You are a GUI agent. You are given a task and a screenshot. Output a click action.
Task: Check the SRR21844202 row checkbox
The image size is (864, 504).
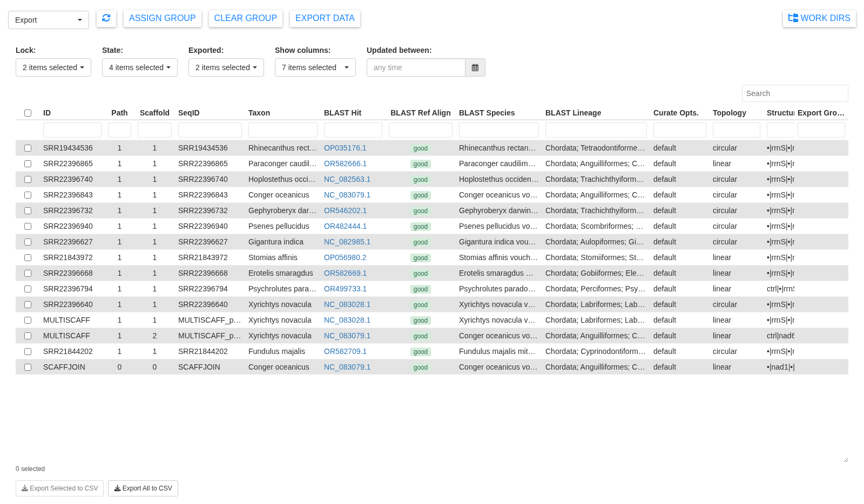(28, 351)
